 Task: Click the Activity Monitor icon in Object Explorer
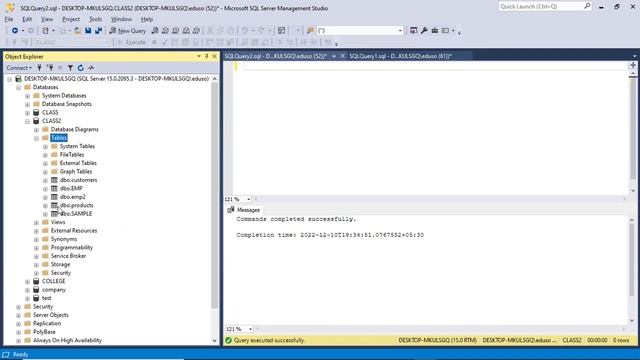91,68
